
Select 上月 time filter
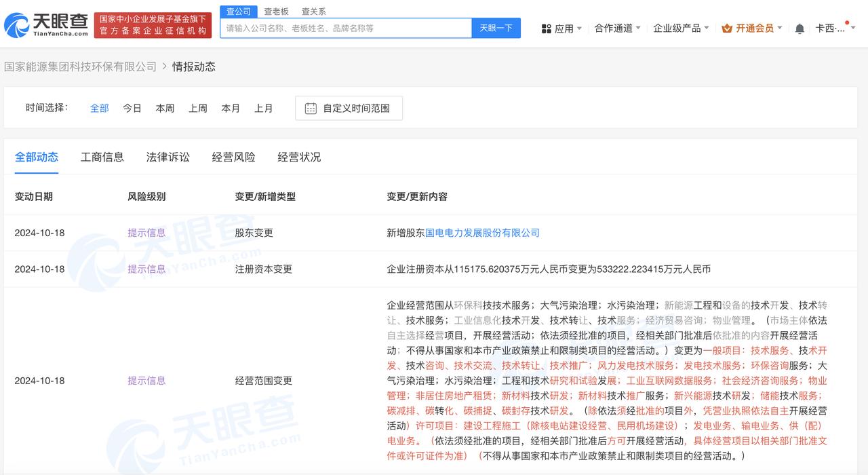(264, 109)
